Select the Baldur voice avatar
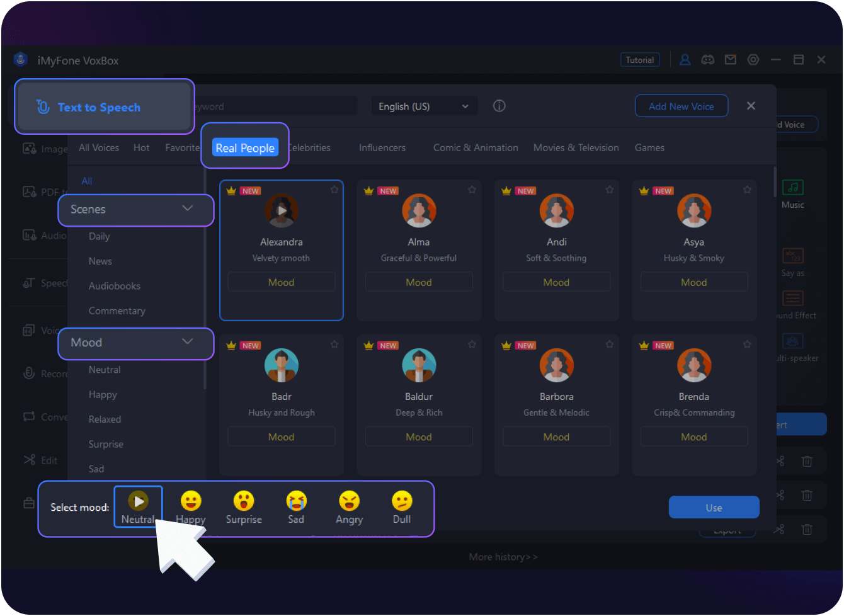 419,365
